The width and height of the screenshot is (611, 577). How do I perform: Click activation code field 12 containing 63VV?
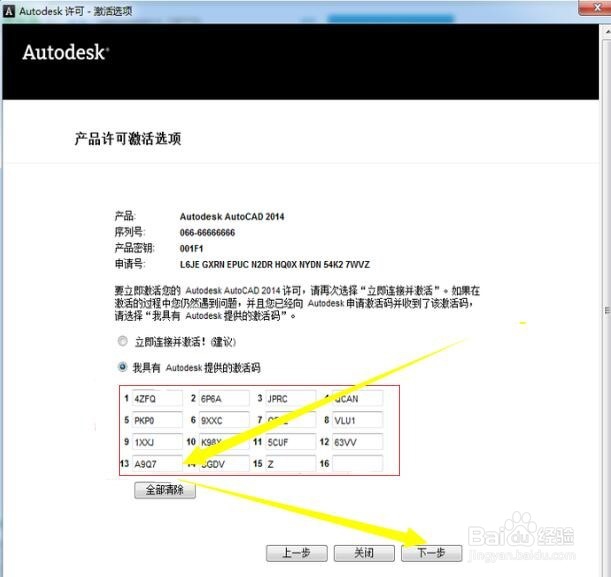click(x=358, y=442)
